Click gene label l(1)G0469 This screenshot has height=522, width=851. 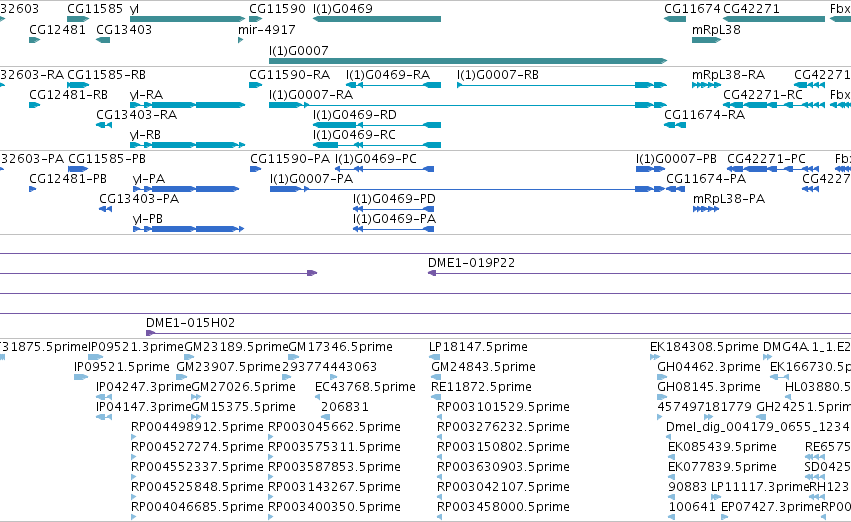[342, 9]
